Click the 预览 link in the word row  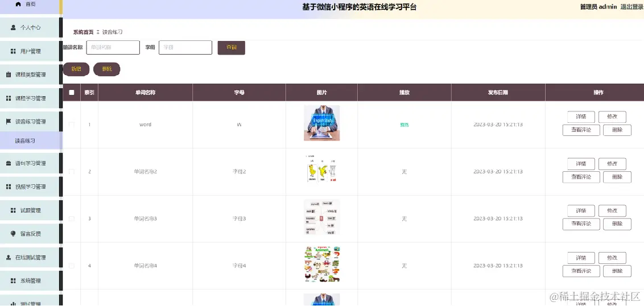(404, 125)
